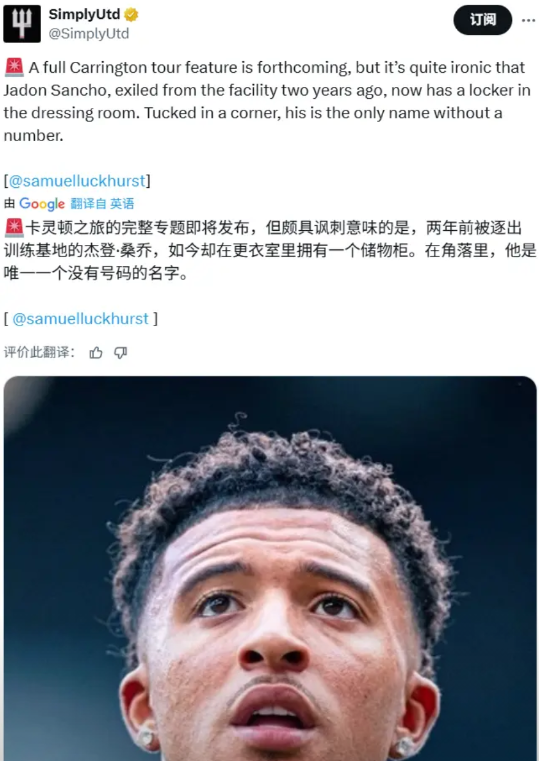Subscribe using the 订阅 button

click(x=482, y=20)
